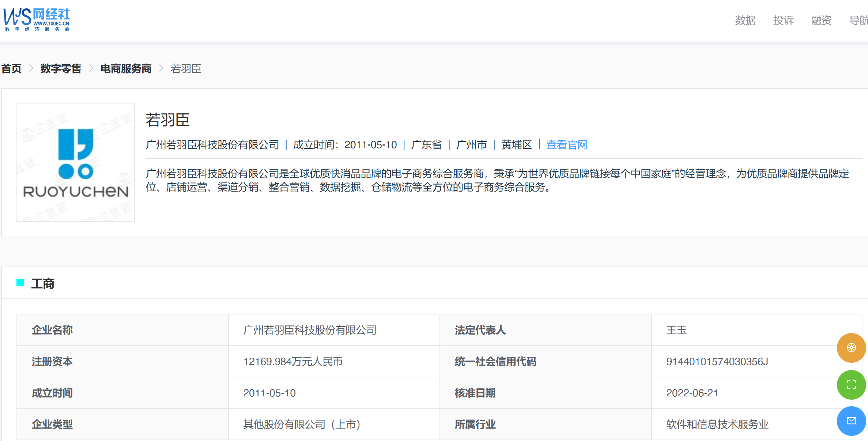This screenshot has height=441, width=868.
Task: Click the 统一社会信用代码 table label
Action: 495,362
